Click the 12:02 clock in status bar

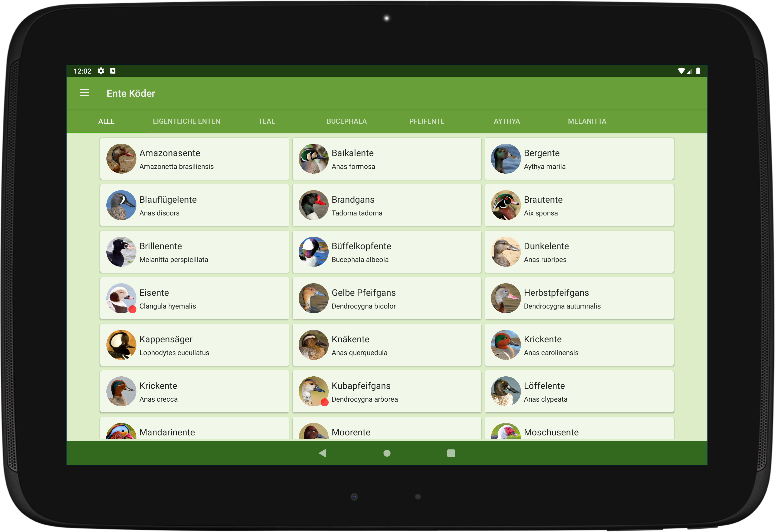pyautogui.click(x=82, y=71)
